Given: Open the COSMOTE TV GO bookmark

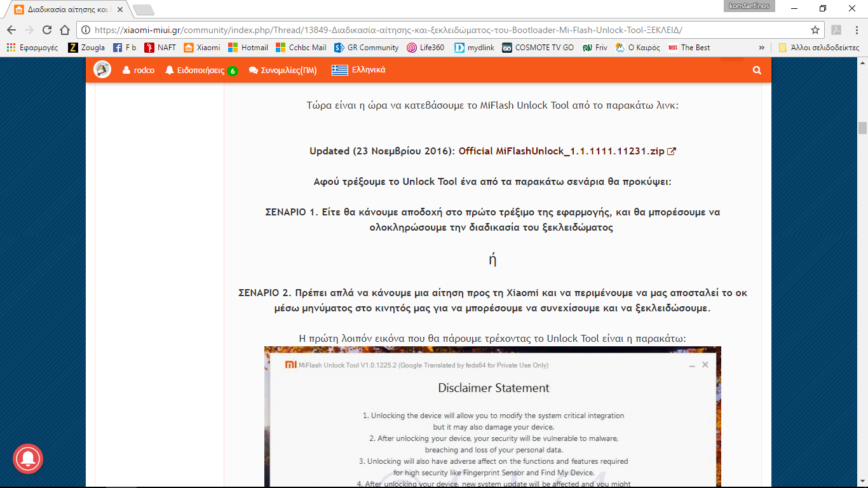Looking at the screenshot, I should click(x=538, y=48).
